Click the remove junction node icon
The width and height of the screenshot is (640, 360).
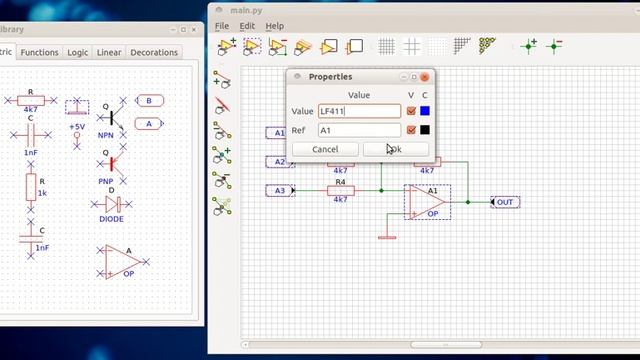pos(554,46)
